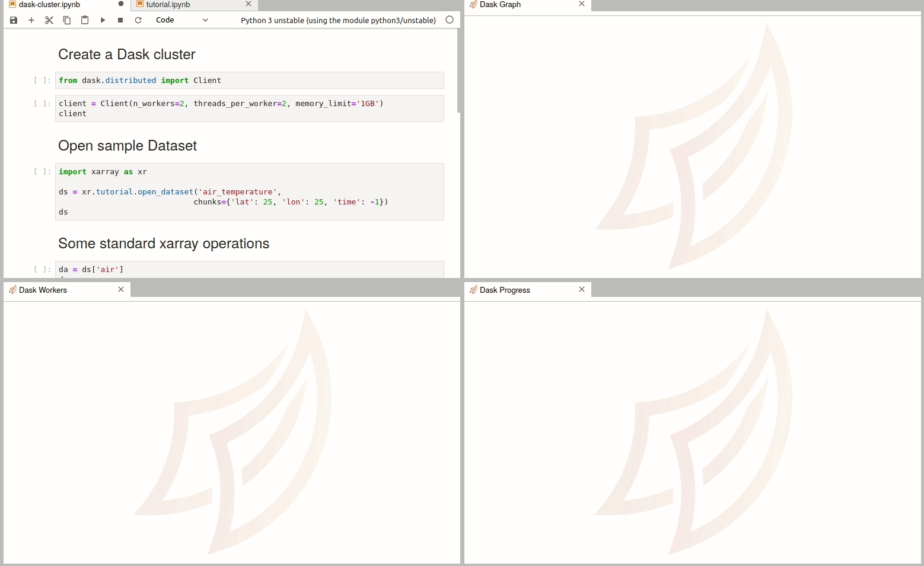
Task: Close the Dask Graph panel
Action: click(582, 4)
